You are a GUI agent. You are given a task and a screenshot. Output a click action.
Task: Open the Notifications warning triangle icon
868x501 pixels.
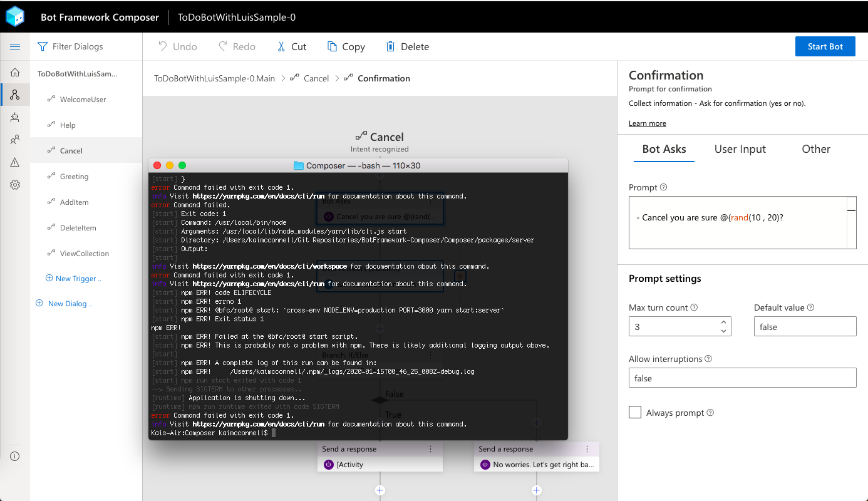(x=14, y=162)
